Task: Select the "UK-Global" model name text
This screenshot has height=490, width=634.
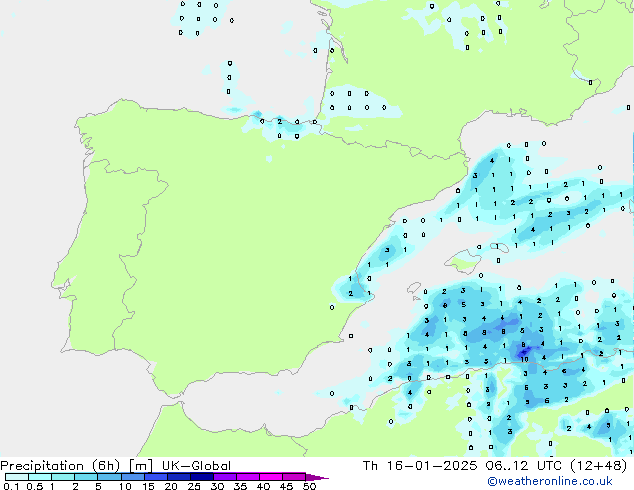Action: tap(196, 466)
